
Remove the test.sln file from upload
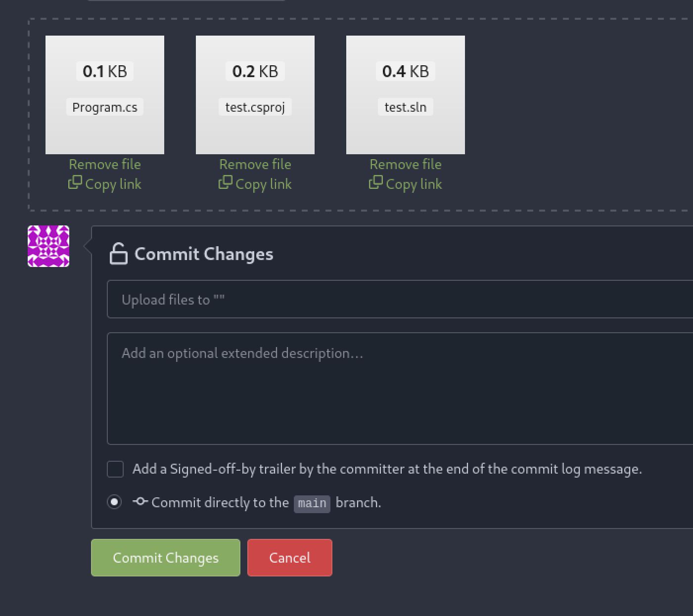pos(406,164)
